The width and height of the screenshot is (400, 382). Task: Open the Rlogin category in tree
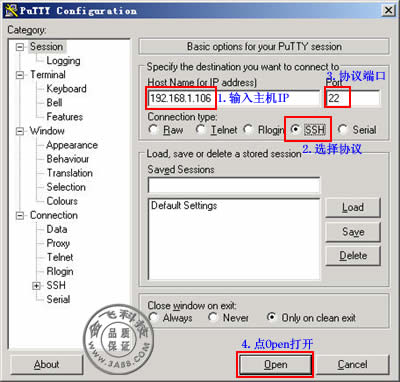[x=60, y=272]
